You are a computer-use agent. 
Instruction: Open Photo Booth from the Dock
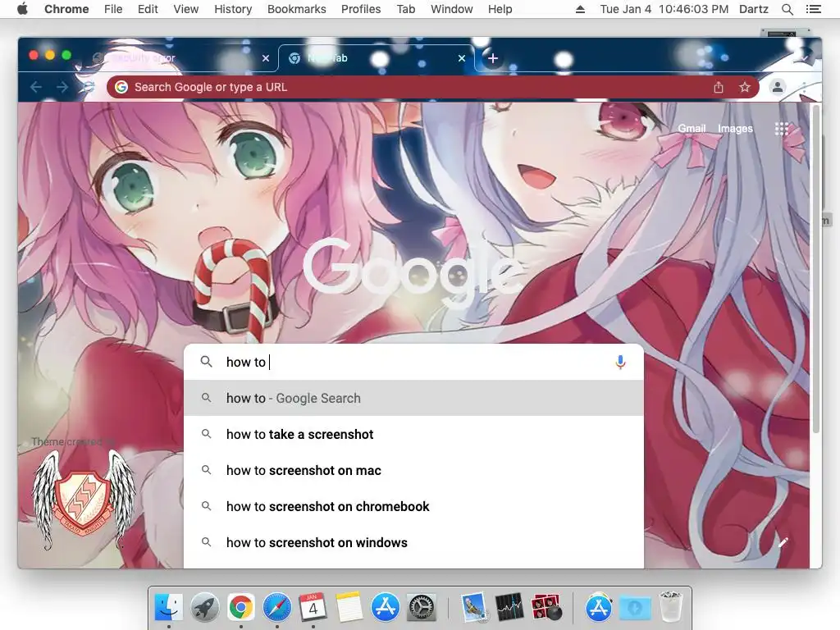546,607
